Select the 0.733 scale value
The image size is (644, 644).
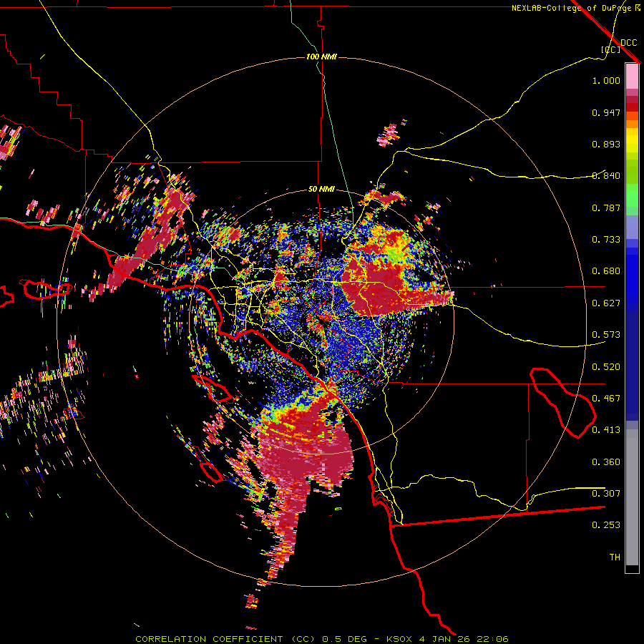click(606, 240)
